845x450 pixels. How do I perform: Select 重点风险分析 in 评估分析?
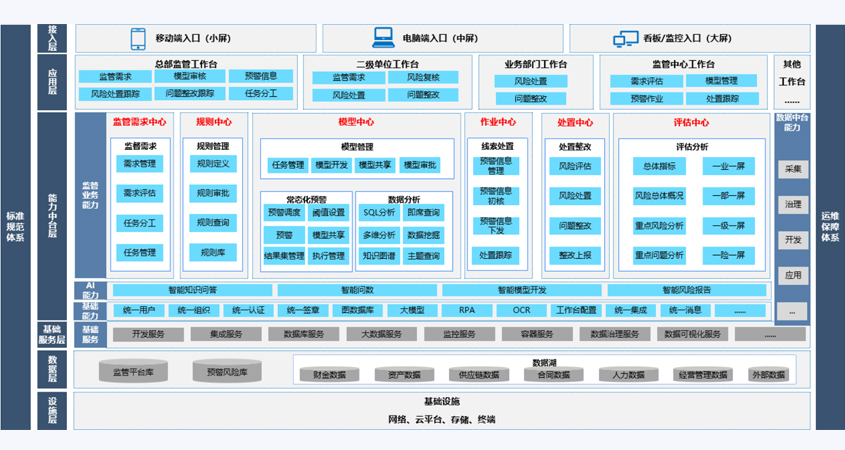pyautogui.click(x=659, y=226)
